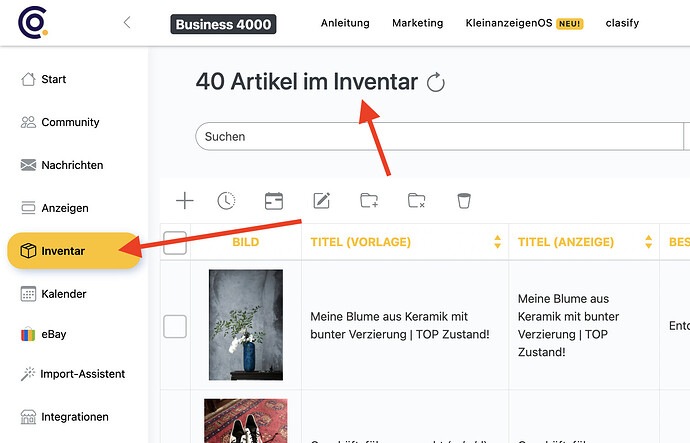Open the Anleitung link in top bar
Viewport: 690px width, 443px height.
344,23
